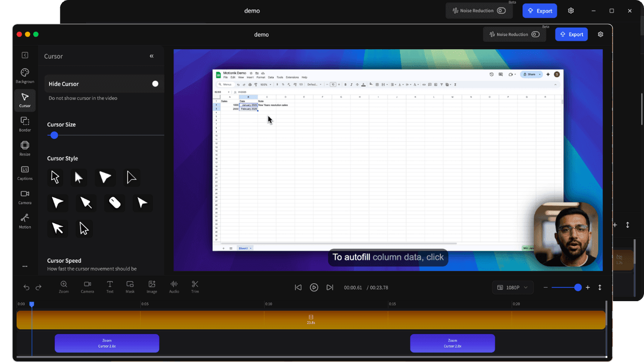Open the Motion panel
This screenshot has width=644, height=362.
click(25, 221)
